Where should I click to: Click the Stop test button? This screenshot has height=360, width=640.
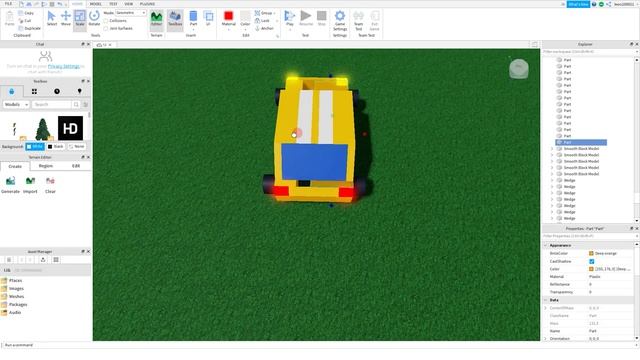click(x=322, y=19)
